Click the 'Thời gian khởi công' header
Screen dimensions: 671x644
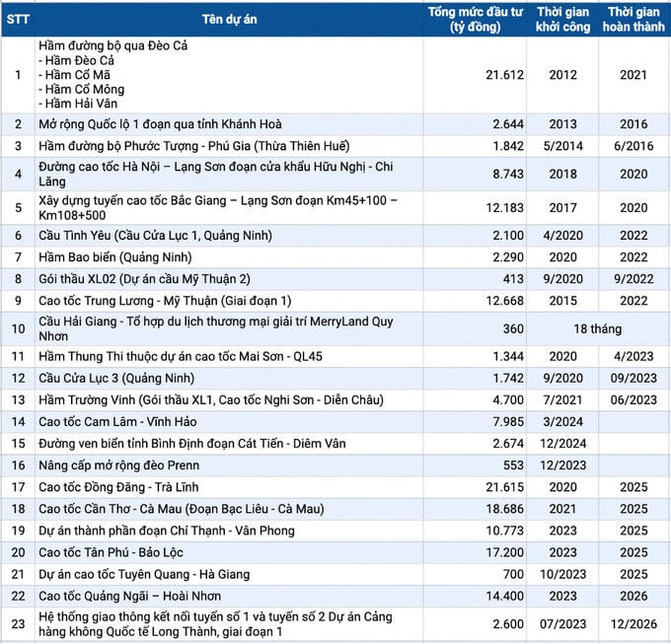pyautogui.click(x=561, y=19)
